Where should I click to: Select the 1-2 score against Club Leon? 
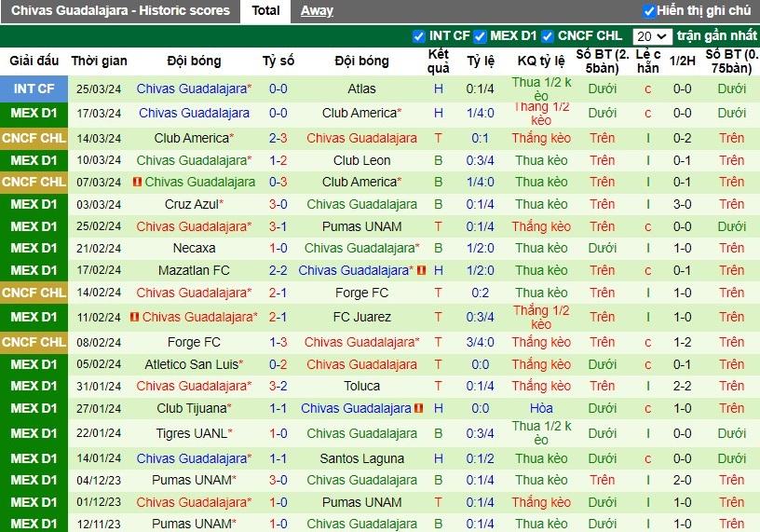click(278, 160)
